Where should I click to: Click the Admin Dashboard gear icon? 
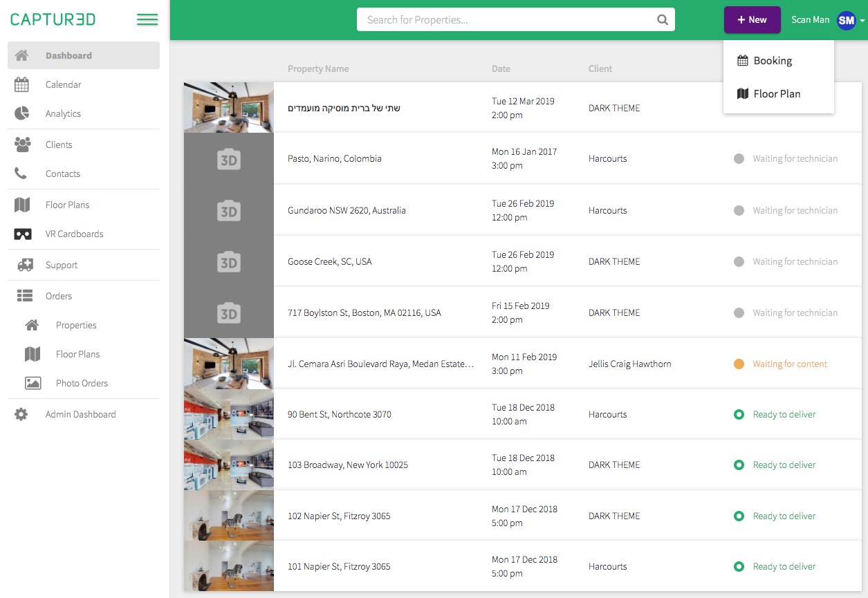pos(21,414)
